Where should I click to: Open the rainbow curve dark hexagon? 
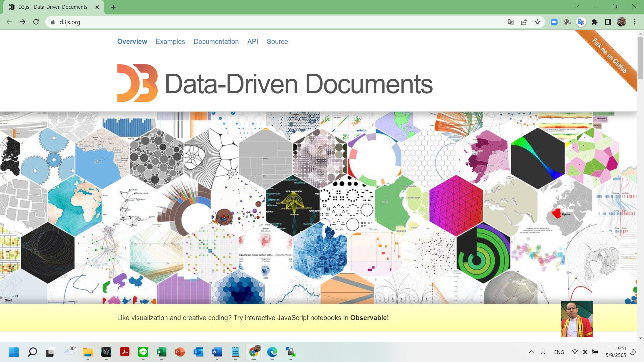pos(538,158)
